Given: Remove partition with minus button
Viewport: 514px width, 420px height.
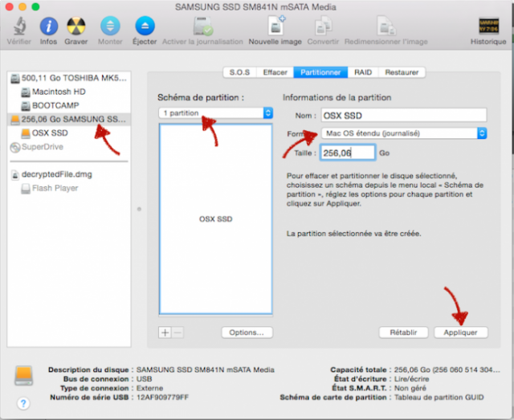Looking at the screenshot, I should pos(177,332).
